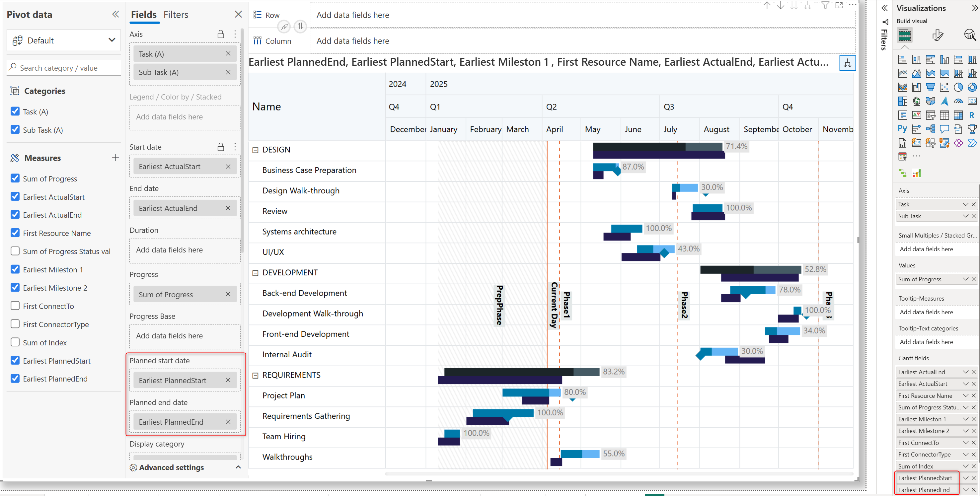Open the Format visual brush icon
This screenshot has height=496, width=980.
pyautogui.click(x=938, y=35)
